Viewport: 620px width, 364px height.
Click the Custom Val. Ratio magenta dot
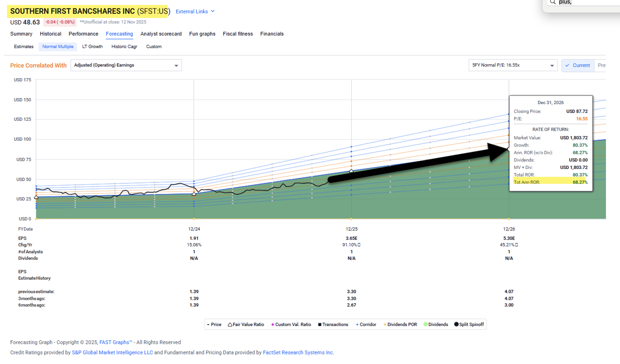point(272,325)
